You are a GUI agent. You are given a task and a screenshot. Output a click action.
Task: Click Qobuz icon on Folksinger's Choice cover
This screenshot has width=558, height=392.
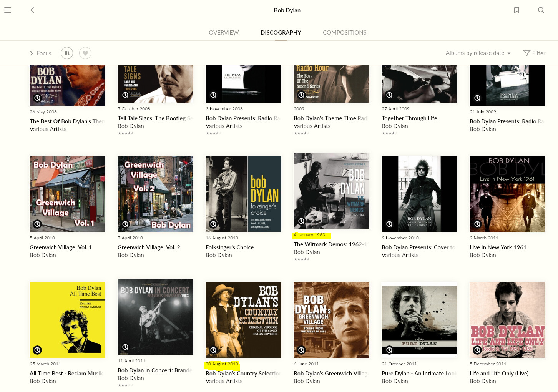[213, 224]
